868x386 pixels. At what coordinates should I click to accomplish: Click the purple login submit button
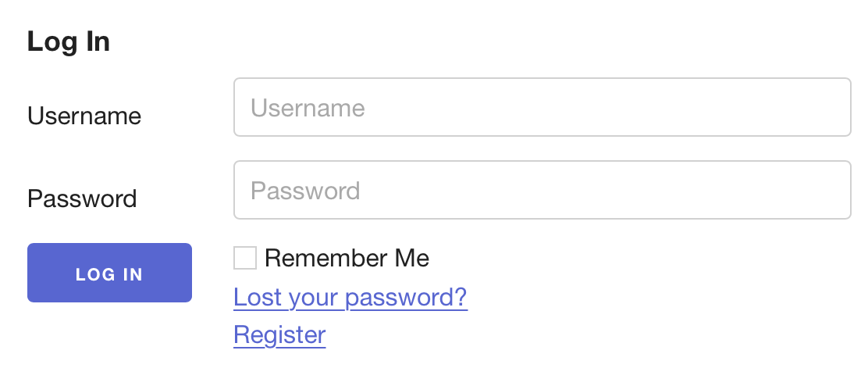point(109,273)
